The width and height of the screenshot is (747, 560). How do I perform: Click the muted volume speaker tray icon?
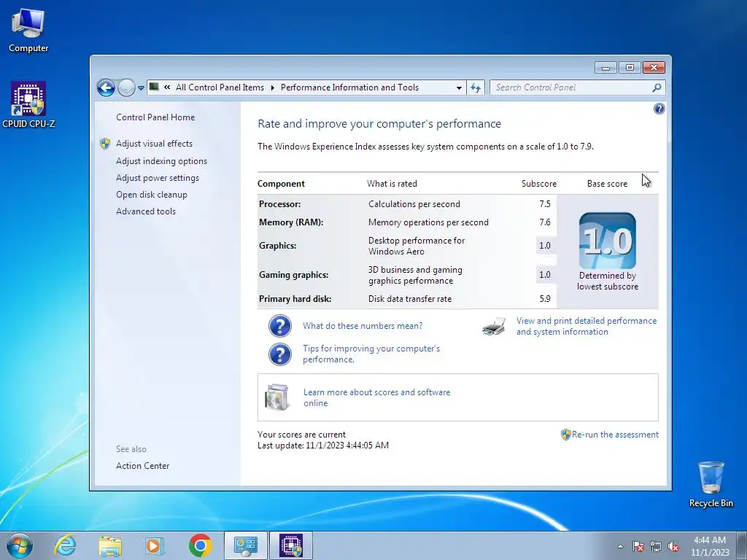(673, 547)
